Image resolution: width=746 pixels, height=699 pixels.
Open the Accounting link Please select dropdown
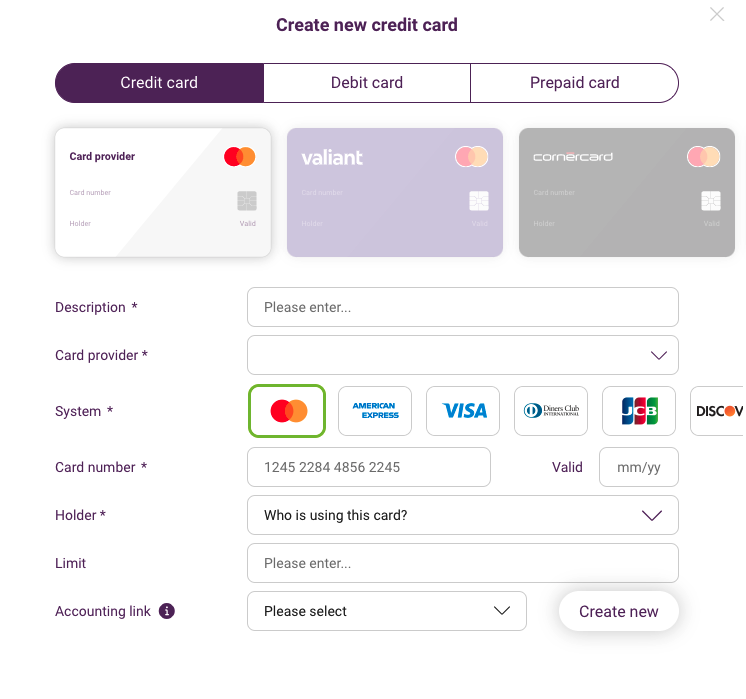[387, 611]
